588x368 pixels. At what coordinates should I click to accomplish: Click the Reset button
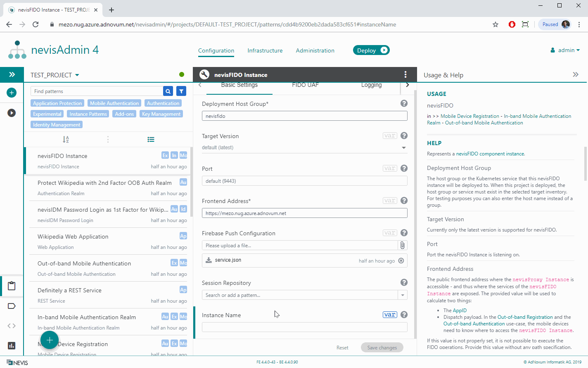342,348
